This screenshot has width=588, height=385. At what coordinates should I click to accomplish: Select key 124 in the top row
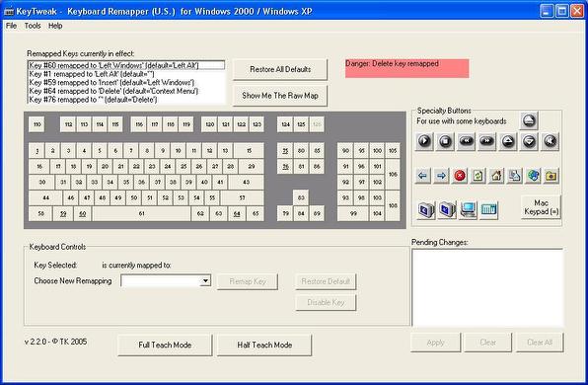[x=285, y=124]
